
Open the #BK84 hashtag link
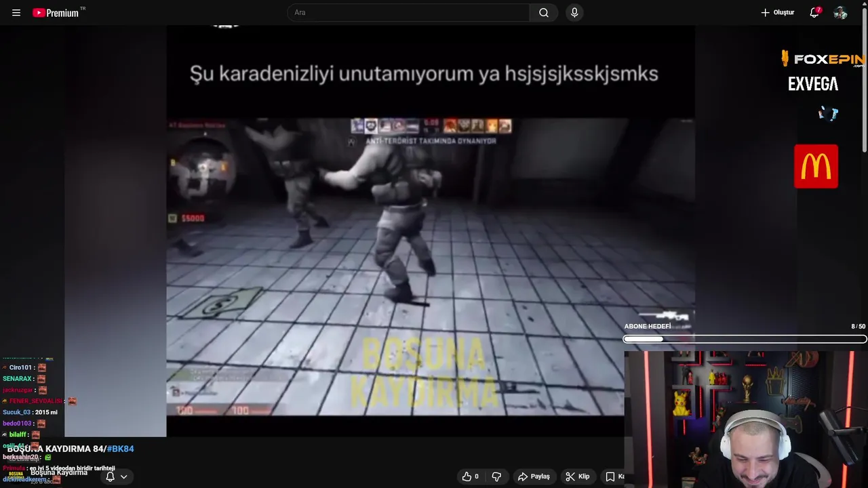pos(121,449)
